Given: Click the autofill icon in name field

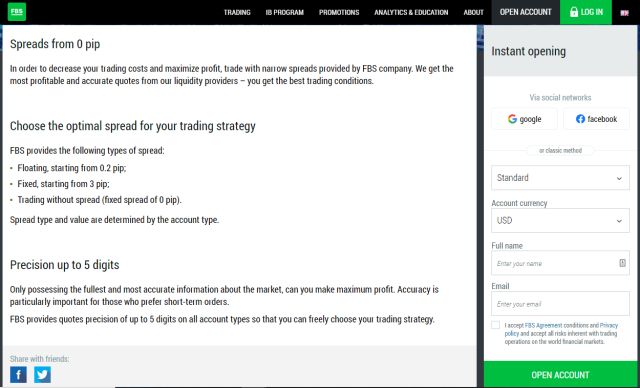Looking at the screenshot, I should coord(622,263).
